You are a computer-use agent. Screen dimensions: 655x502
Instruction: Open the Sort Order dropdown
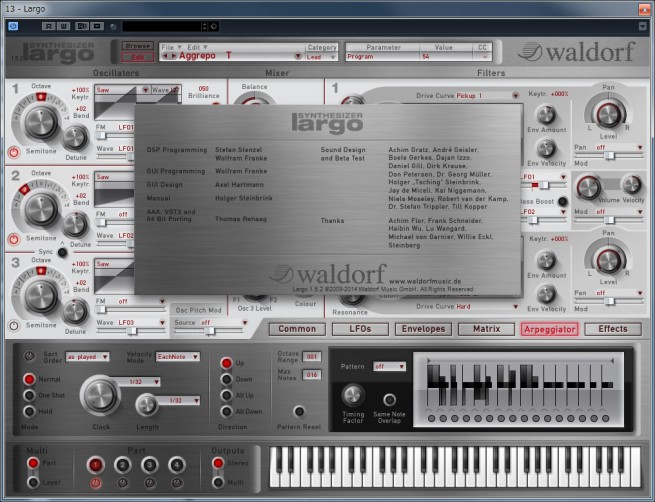[87, 357]
